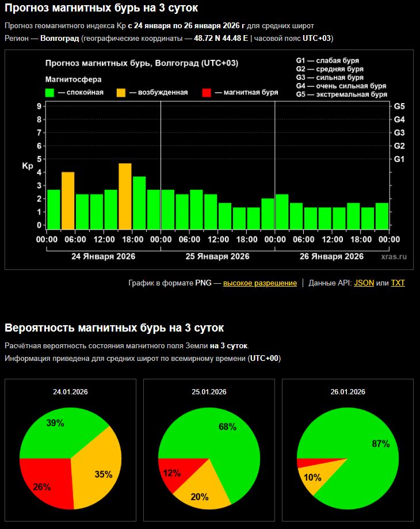Click the first green bar of 26 January
420x529 pixels.
click(282, 212)
